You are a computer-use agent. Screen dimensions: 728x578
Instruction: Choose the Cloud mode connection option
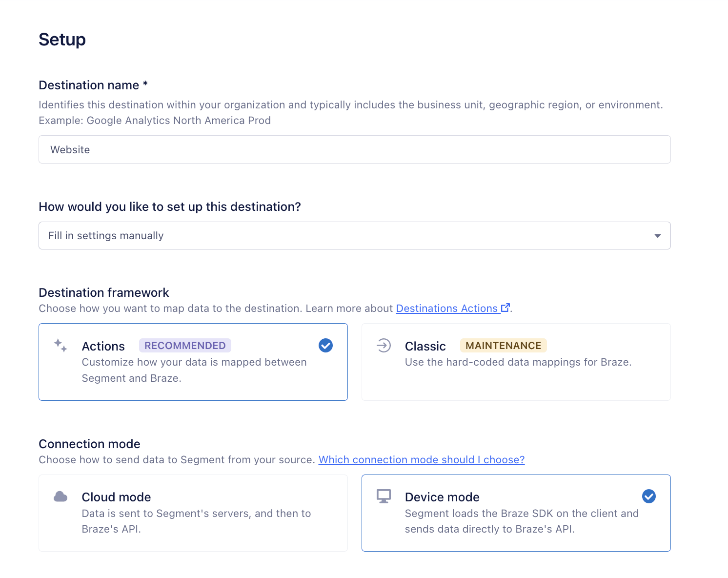tap(193, 513)
